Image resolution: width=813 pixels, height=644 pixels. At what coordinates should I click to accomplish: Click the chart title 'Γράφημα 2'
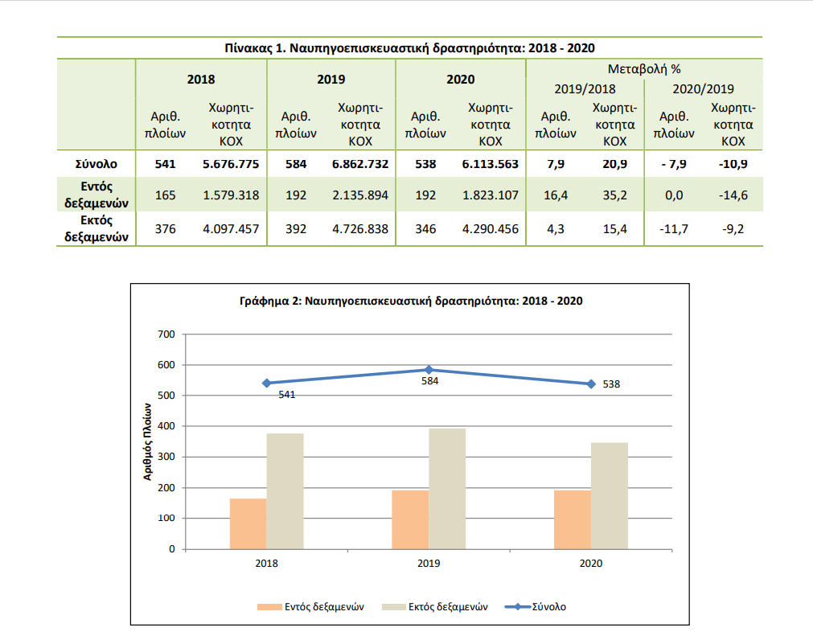tap(411, 301)
